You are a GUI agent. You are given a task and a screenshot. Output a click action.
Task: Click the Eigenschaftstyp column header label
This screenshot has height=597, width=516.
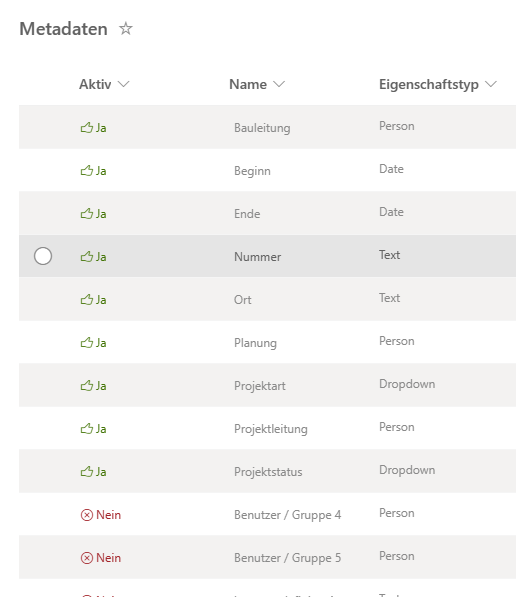(429, 84)
